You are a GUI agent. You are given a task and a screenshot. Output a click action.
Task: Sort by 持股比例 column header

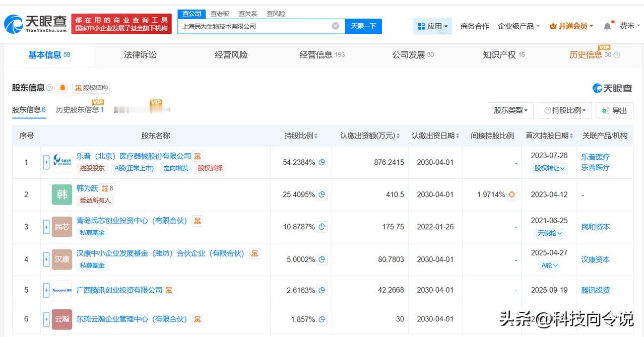click(x=301, y=136)
